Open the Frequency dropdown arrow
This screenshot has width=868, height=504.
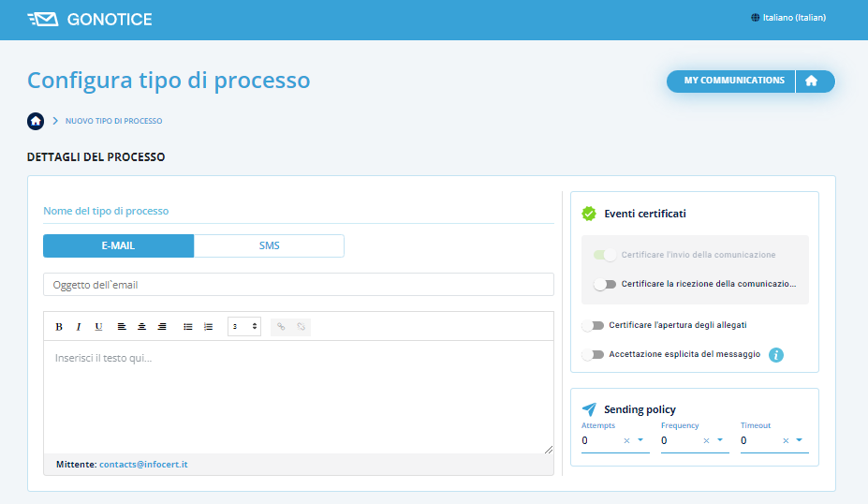click(x=721, y=440)
